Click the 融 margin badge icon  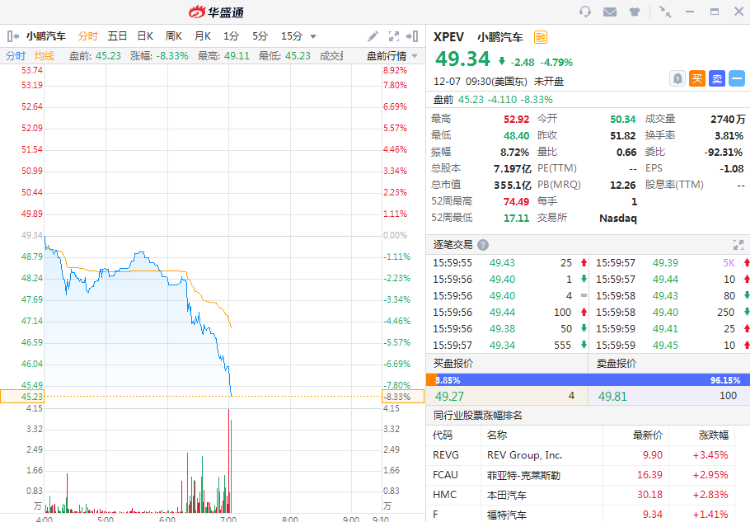click(x=540, y=37)
